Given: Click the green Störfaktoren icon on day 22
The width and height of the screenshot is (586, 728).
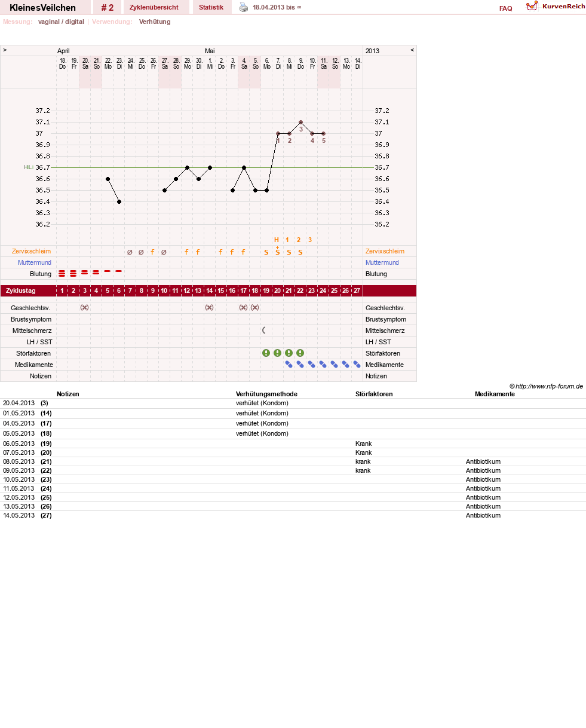Looking at the screenshot, I should (x=300, y=353).
